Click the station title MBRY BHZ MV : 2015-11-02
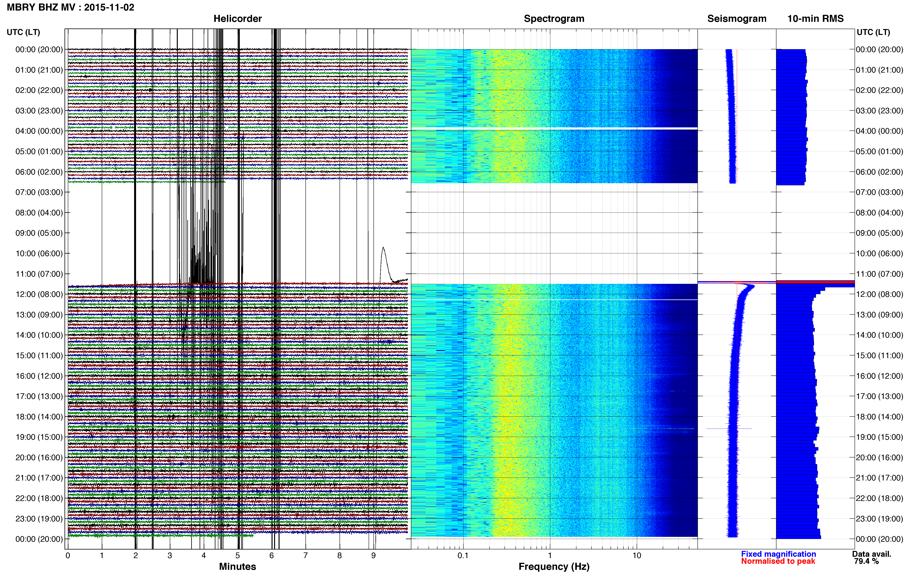924x578 pixels. pyautogui.click(x=71, y=7)
